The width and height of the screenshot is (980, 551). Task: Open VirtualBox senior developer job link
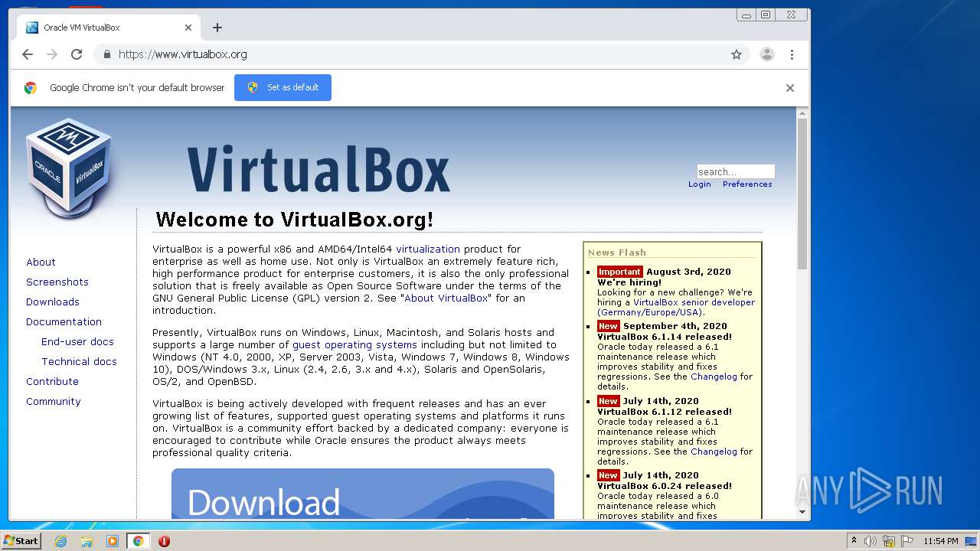click(676, 307)
